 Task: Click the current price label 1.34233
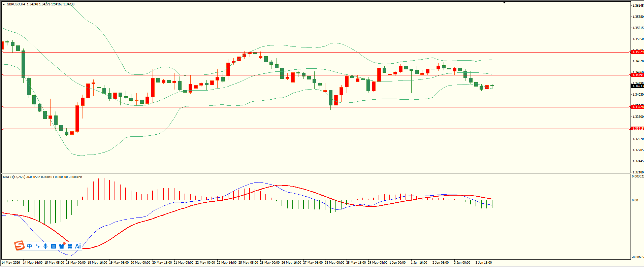point(637,86)
